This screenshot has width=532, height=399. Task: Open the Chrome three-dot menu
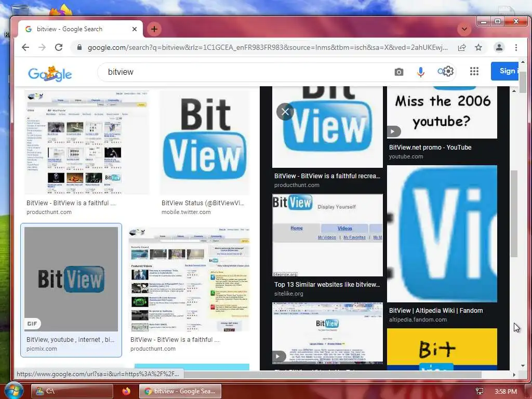coord(516,47)
